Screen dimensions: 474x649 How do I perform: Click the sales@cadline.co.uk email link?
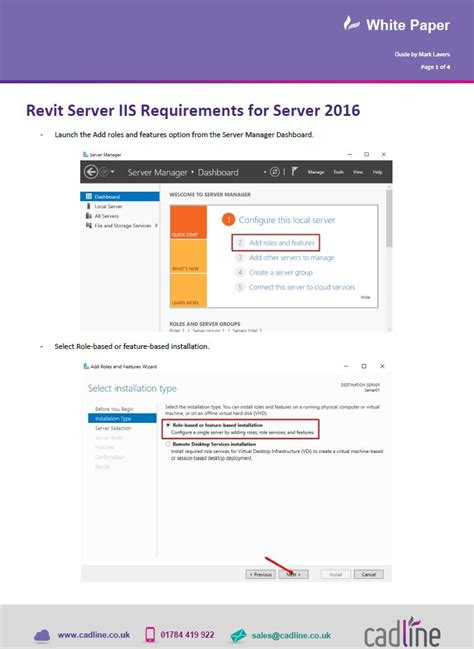coord(291,635)
